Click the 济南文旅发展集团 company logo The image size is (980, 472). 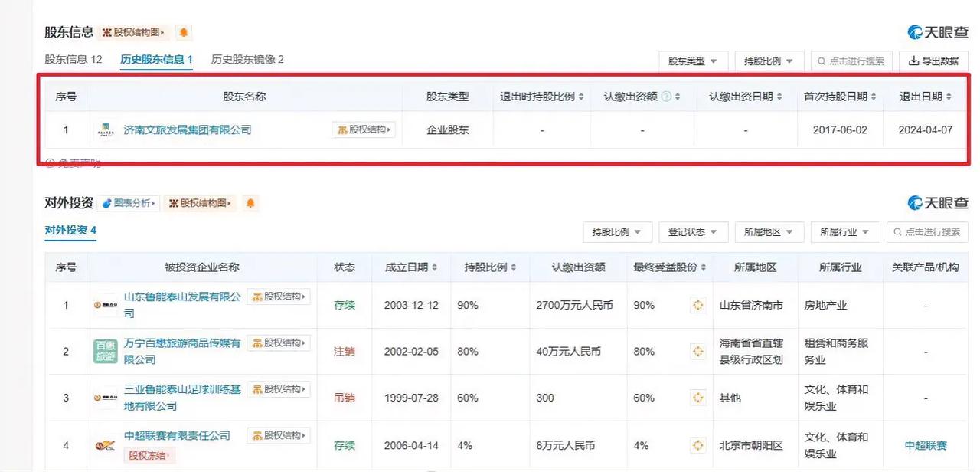click(x=106, y=130)
